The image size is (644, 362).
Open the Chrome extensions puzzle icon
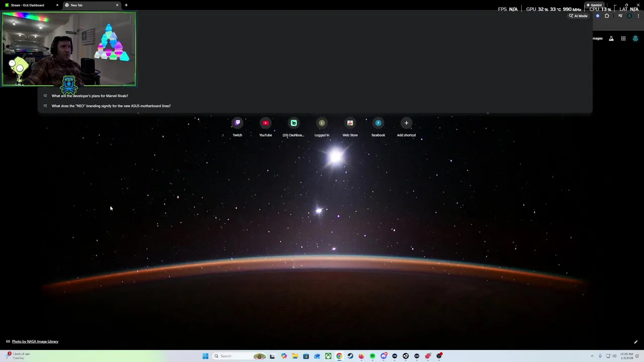607,16
